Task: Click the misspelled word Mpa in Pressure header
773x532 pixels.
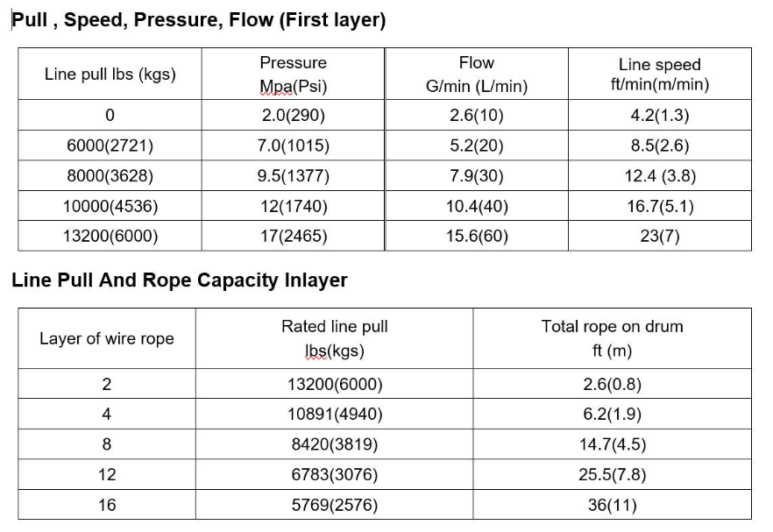Action: 275,86
